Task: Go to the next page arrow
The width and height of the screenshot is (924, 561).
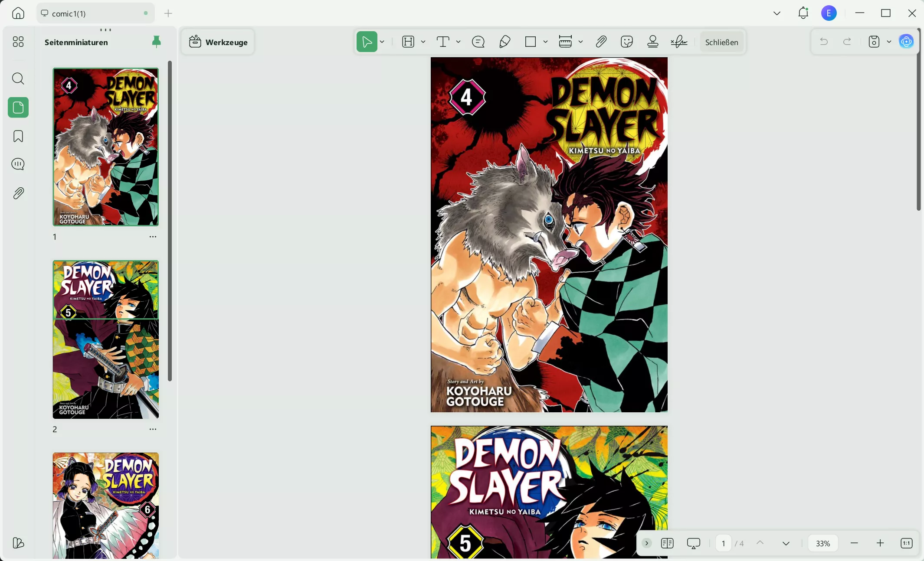Action: [x=786, y=543]
